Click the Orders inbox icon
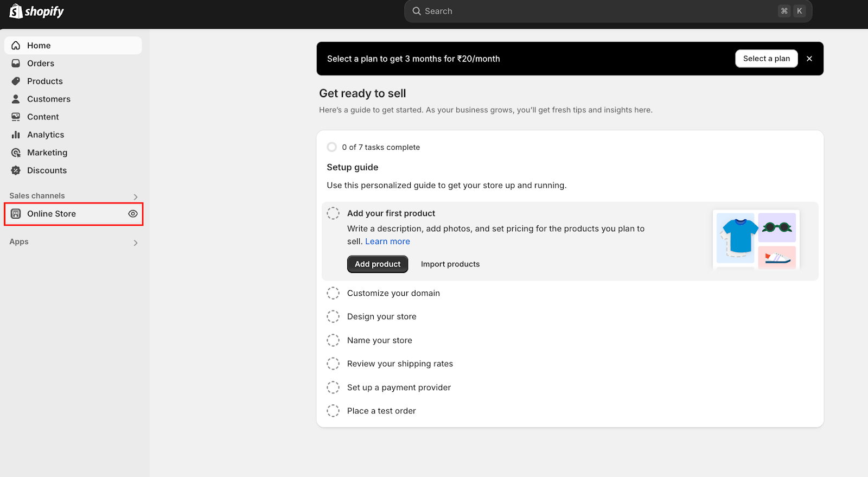Viewport: 868px width, 477px height. coord(16,63)
